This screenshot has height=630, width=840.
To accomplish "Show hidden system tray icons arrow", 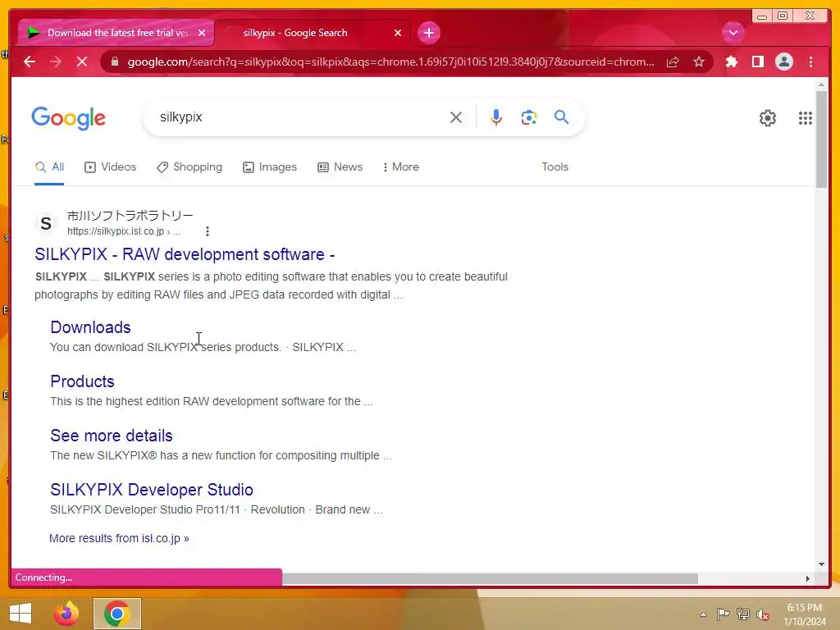I will tap(703, 614).
